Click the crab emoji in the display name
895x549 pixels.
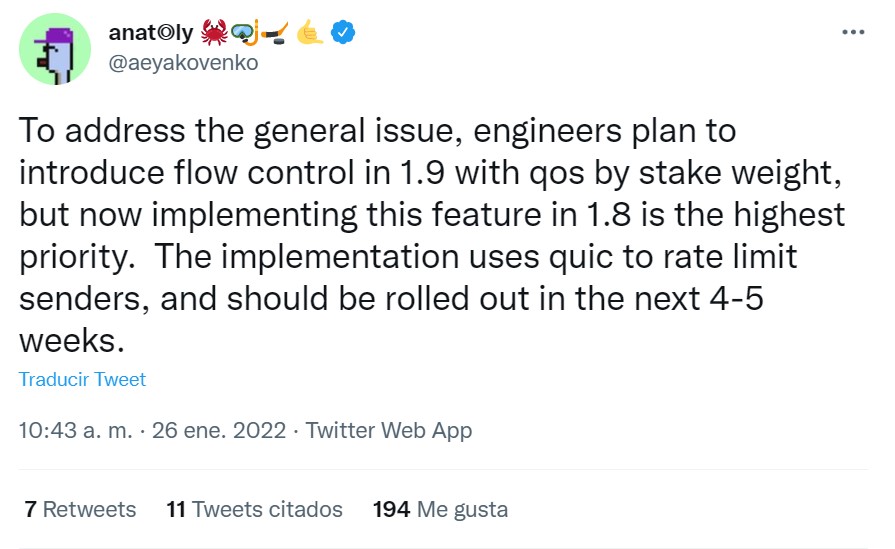(x=214, y=33)
